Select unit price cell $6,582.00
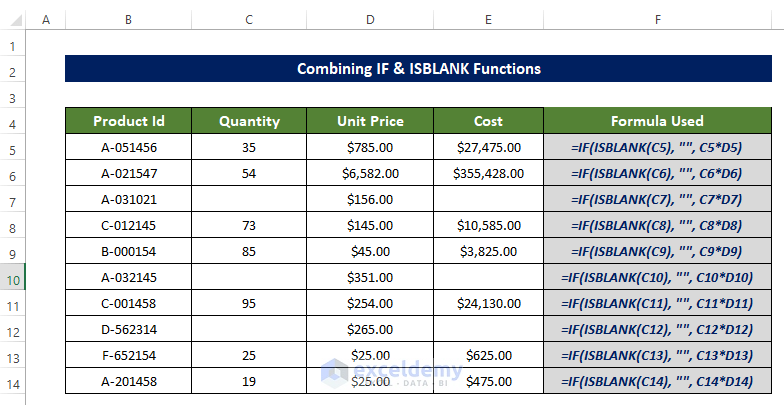This screenshot has width=784, height=405. coord(370,173)
